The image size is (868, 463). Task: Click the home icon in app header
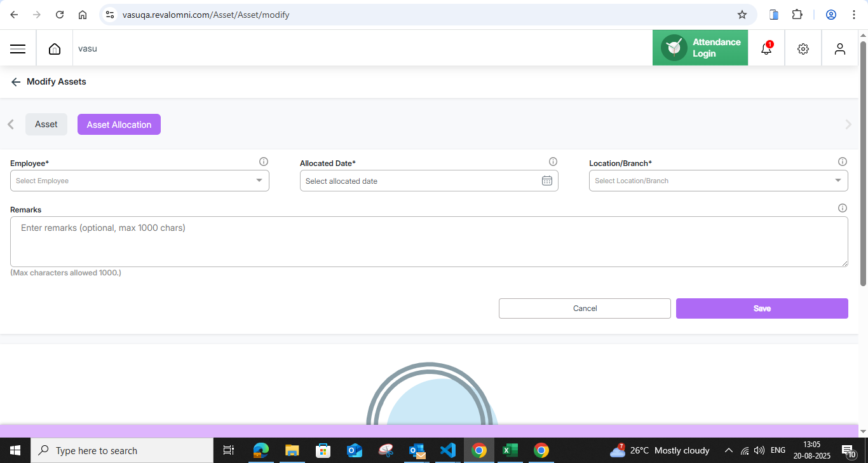55,49
